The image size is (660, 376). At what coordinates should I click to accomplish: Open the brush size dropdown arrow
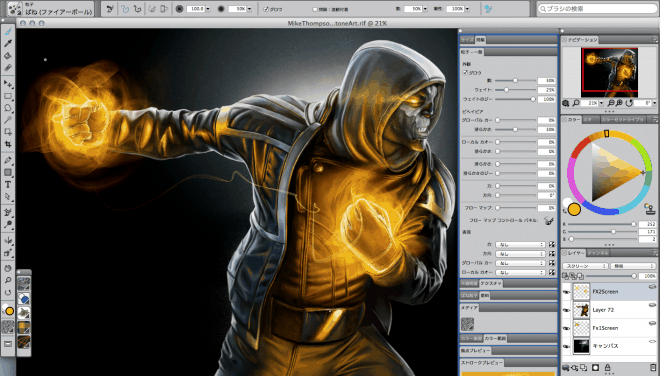[x=208, y=9]
